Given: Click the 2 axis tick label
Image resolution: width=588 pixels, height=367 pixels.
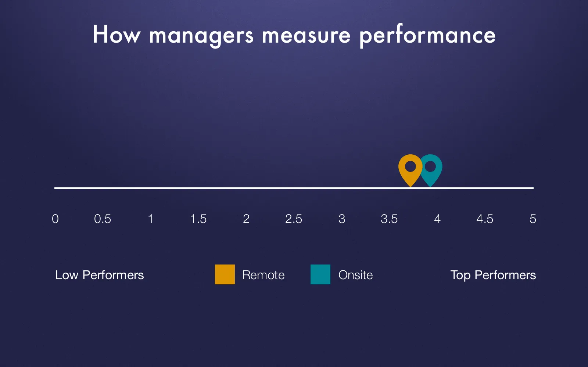Looking at the screenshot, I should tap(246, 219).
